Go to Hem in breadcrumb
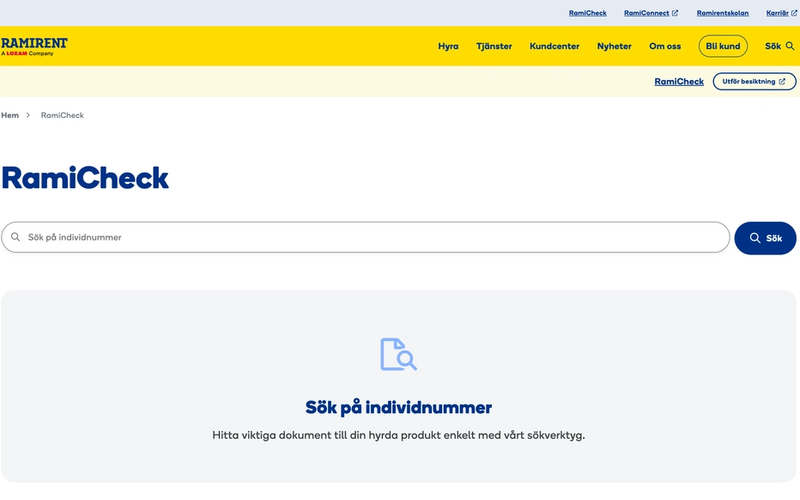Image resolution: width=800 pixels, height=500 pixels. tap(10, 115)
